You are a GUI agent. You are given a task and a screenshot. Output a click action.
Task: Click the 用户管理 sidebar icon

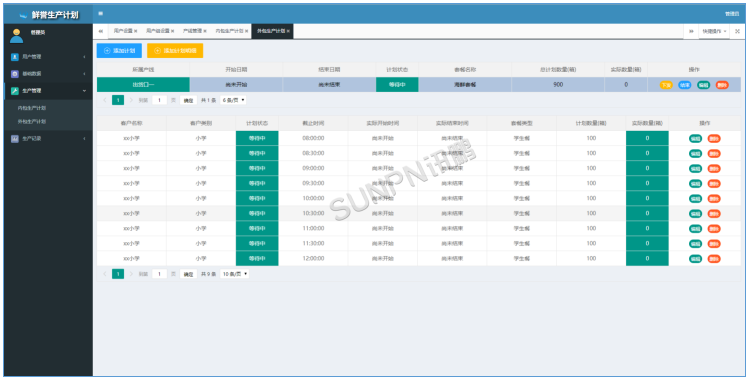[x=15, y=57]
